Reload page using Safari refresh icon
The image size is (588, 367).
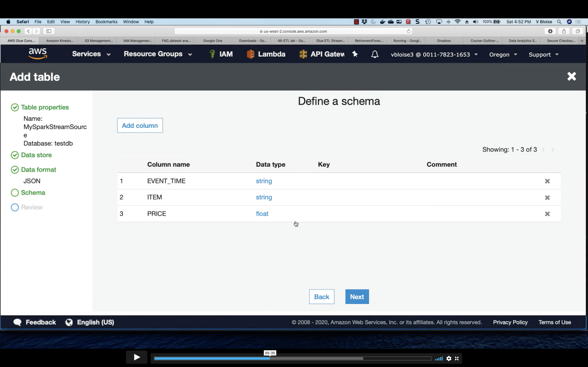[409, 31]
